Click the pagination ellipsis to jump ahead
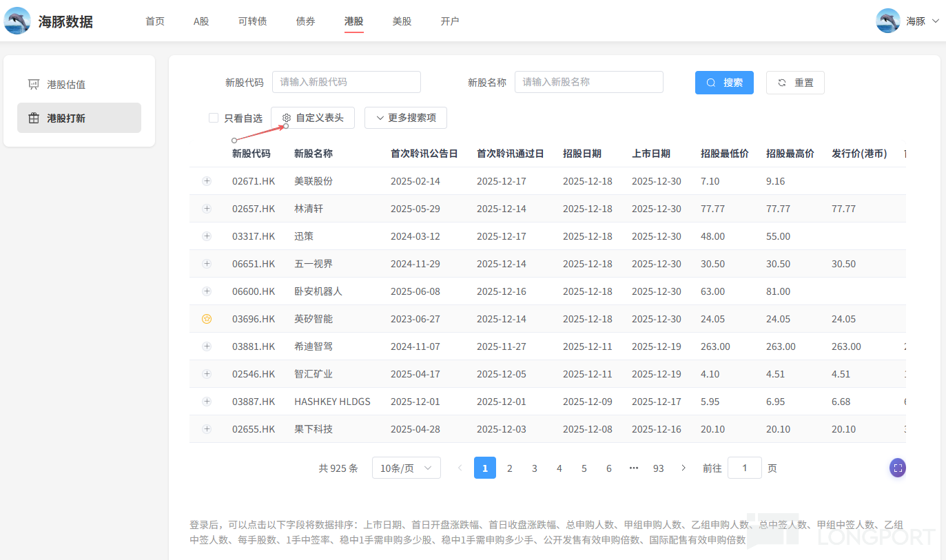The image size is (946, 560). click(634, 468)
